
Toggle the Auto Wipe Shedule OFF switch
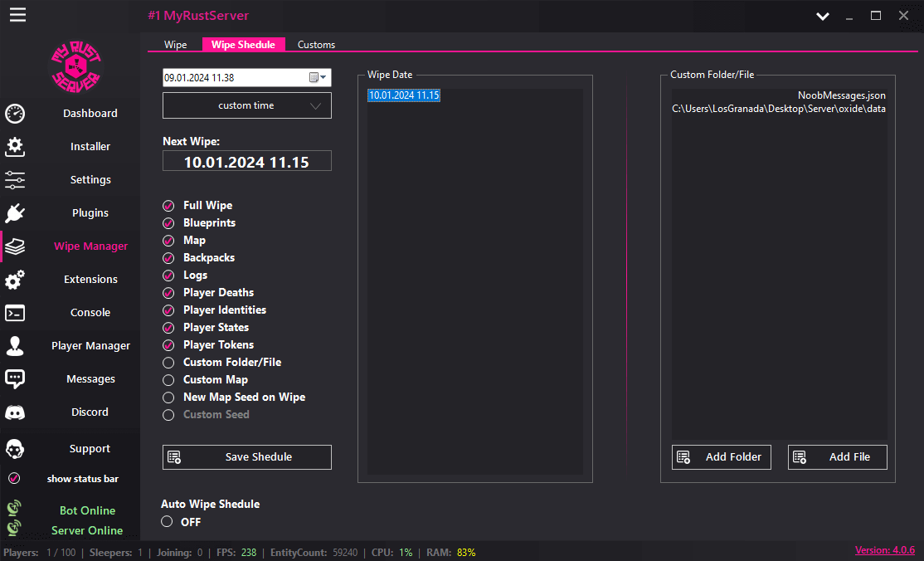click(168, 521)
